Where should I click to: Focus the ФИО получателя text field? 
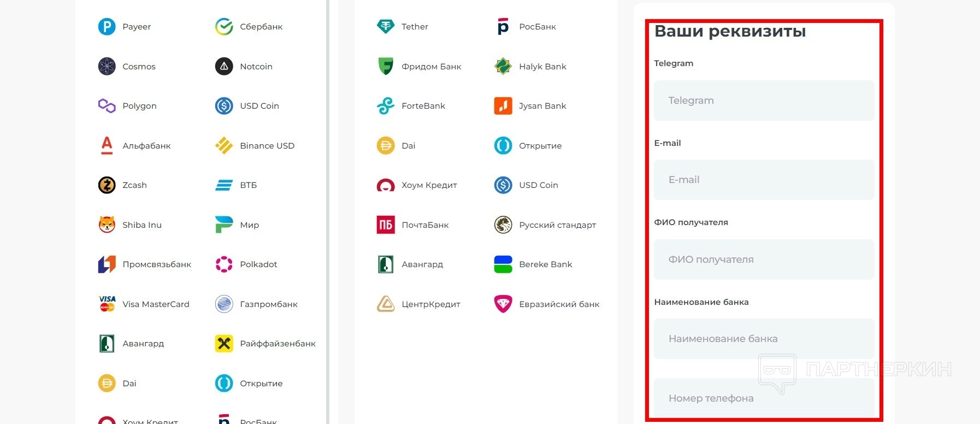764,260
